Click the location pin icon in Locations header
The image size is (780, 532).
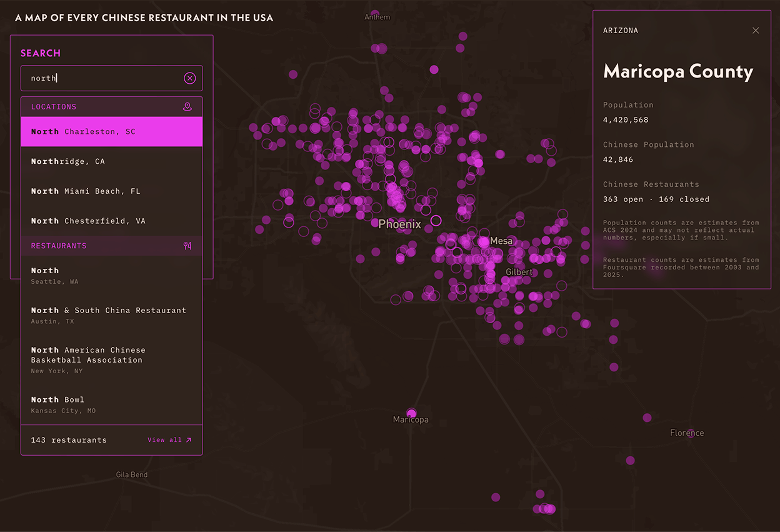(187, 107)
